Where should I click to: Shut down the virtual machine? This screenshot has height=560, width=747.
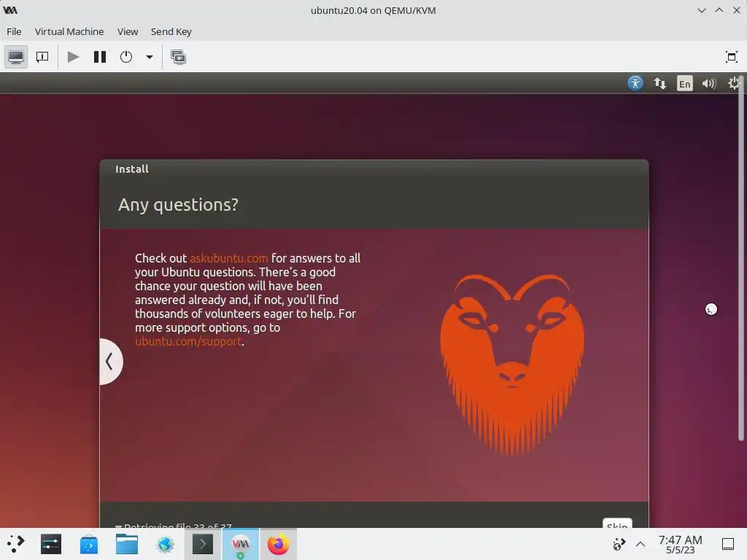pyautogui.click(x=126, y=57)
